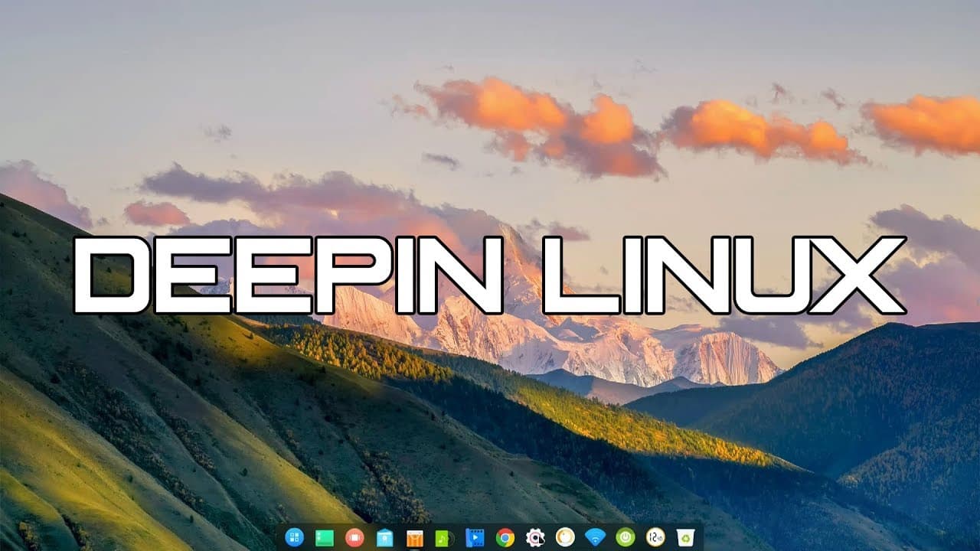Launch the green Music player icon
This screenshot has width=980, height=551.
click(444, 537)
